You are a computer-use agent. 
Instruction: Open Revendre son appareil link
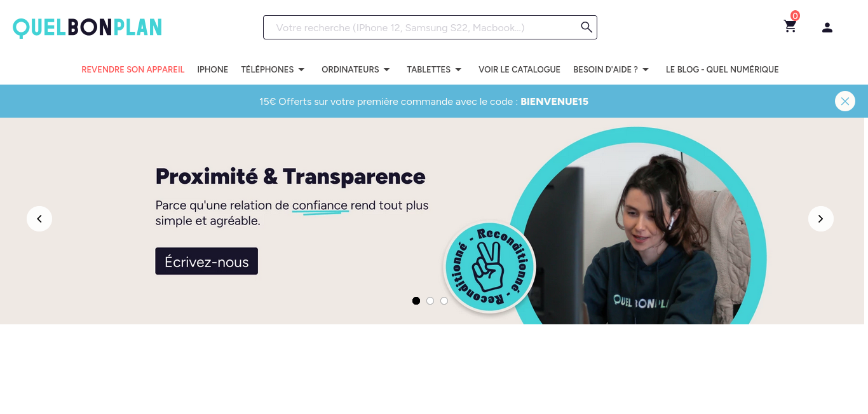click(133, 69)
